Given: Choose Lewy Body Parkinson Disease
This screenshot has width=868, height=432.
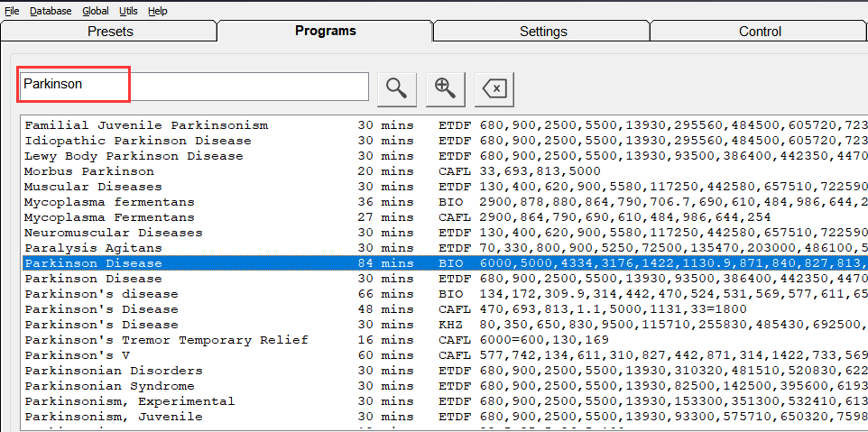Looking at the screenshot, I should [134, 156].
